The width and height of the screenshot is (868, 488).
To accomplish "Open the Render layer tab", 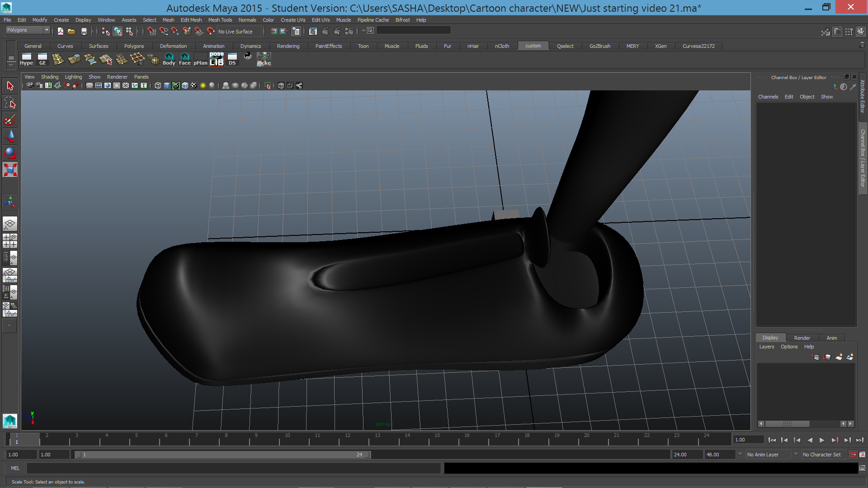I will click(802, 338).
